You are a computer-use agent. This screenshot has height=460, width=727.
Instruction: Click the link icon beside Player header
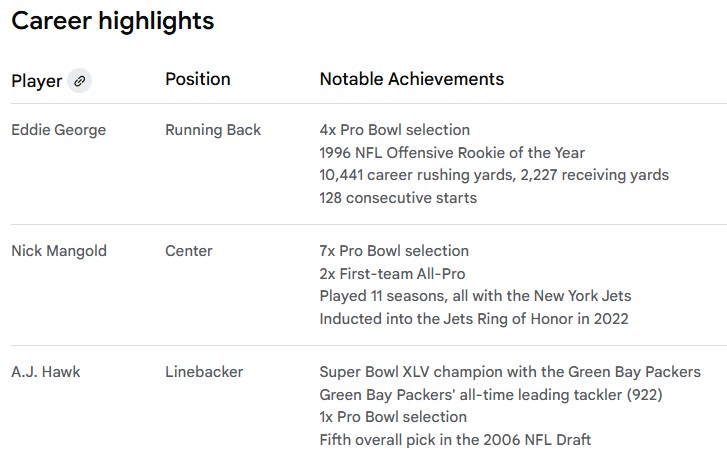tap(80, 81)
